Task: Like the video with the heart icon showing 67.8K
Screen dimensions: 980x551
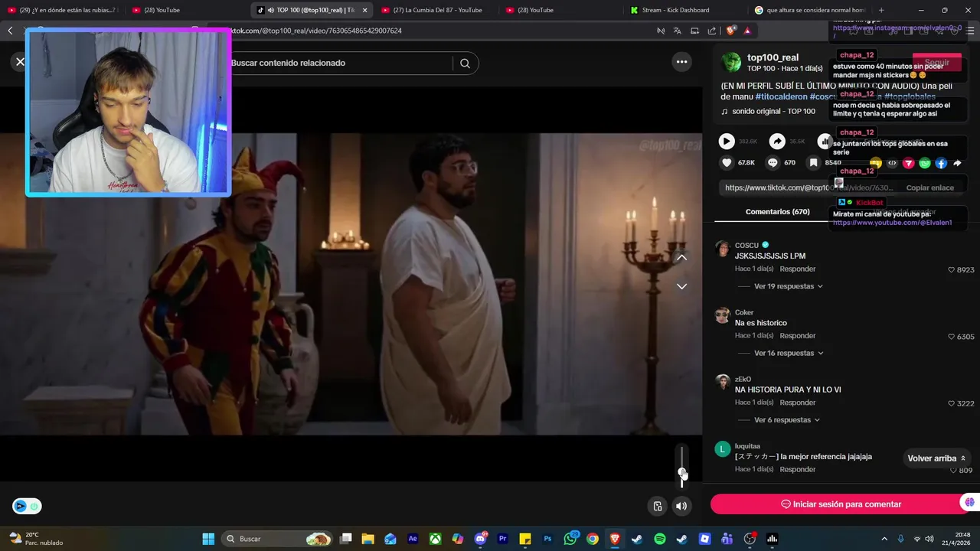Action: coord(727,163)
